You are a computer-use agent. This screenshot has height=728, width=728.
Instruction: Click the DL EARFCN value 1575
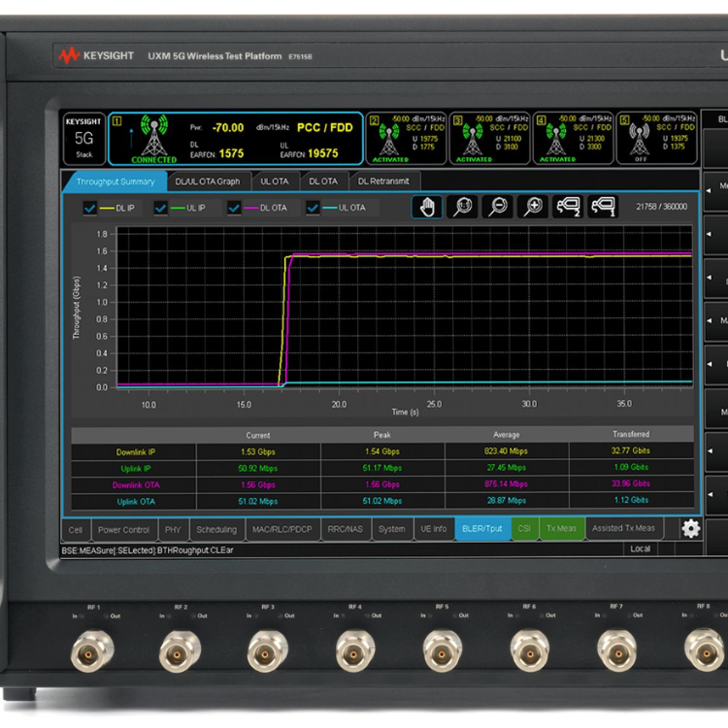(231, 153)
